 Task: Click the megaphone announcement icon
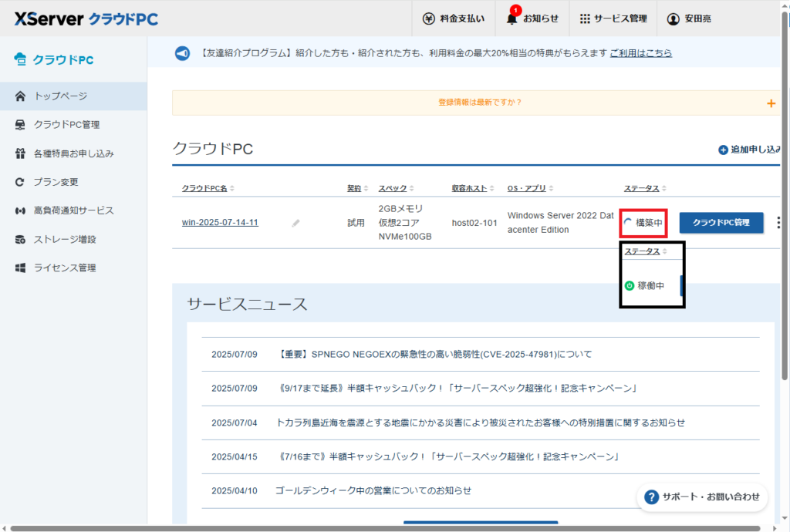pyautogui.click(x=182, y=53)
